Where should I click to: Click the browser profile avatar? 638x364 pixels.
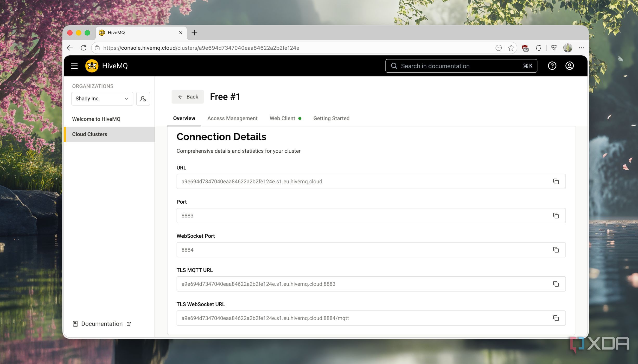[x=567, y=48]
